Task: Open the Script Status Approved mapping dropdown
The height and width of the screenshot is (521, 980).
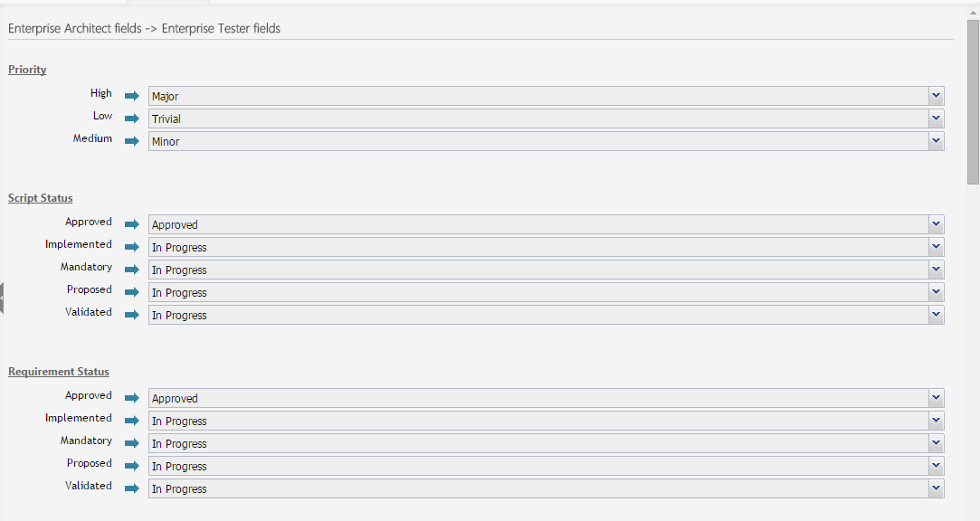Action: (546, 224)
